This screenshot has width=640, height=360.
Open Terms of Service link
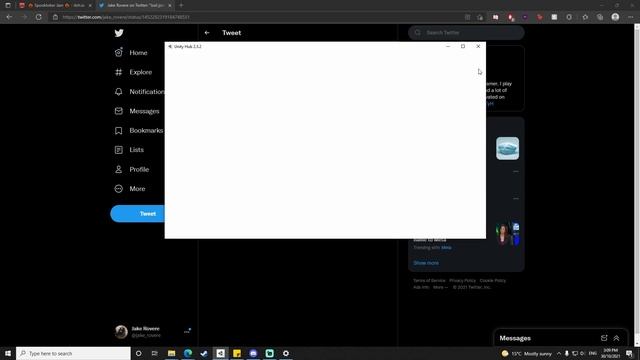point(429,280)
